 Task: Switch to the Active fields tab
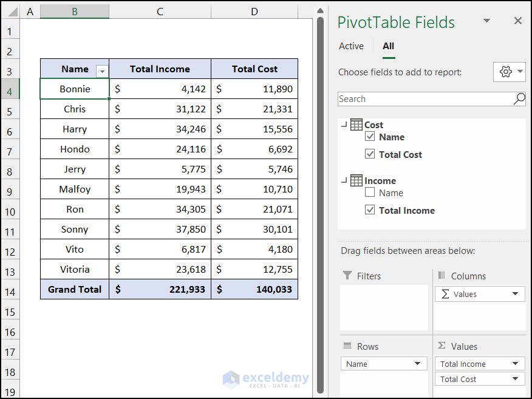[351, 46]
